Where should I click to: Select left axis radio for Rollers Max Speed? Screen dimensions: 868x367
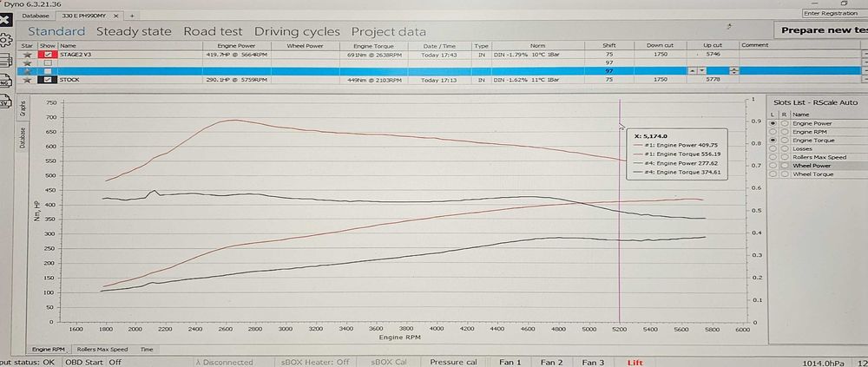(773, 157)
